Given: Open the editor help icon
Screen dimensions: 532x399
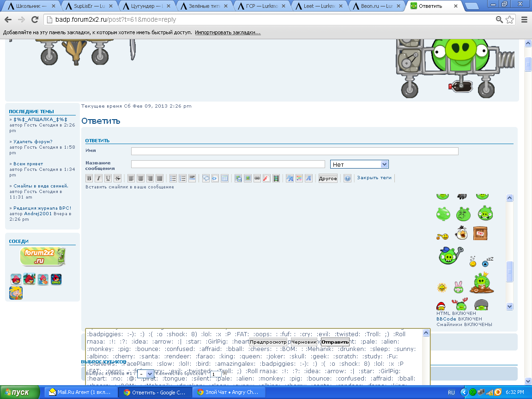Looking at the screenshot, I should coord(347,178).
